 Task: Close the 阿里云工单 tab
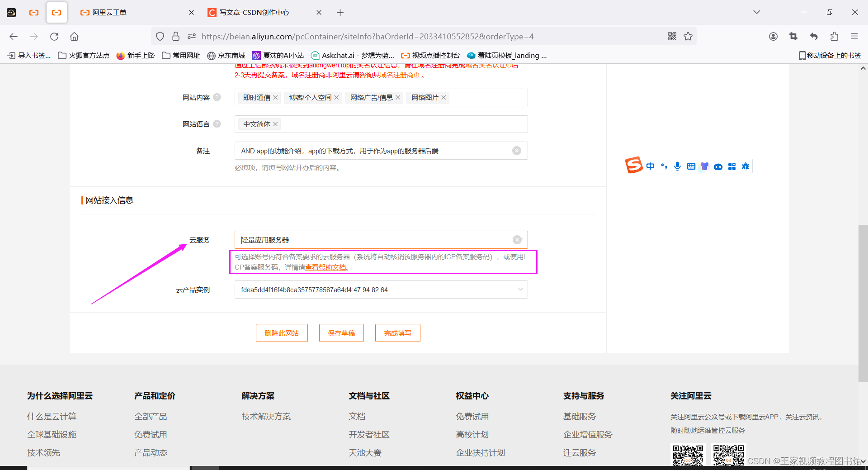point(191,13)
